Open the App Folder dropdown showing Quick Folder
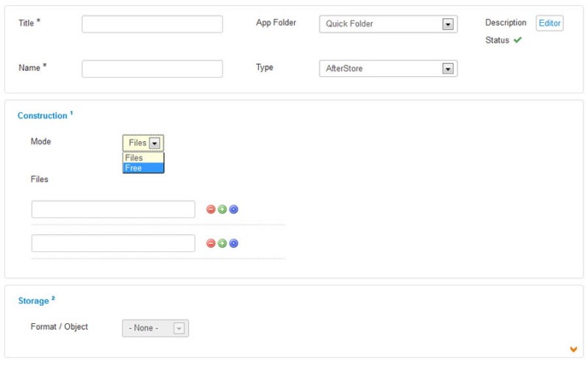This screenshot has width=588, height=382. tap(388, 24)
